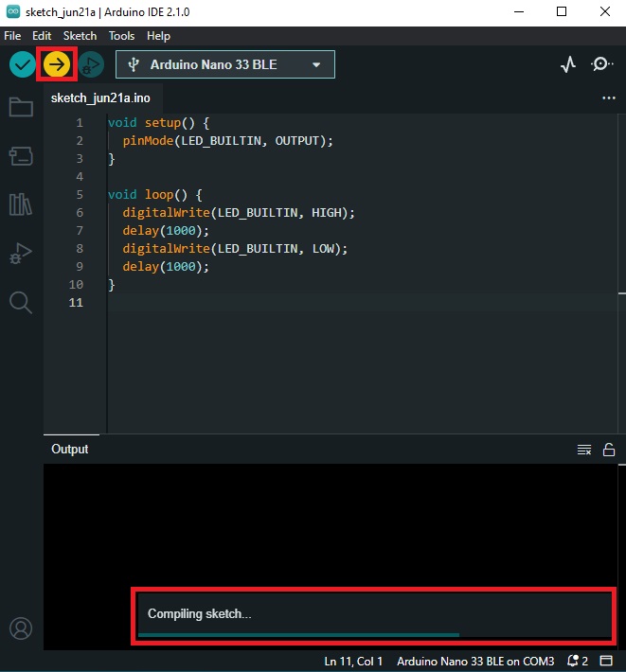Open the account profile icon
Viewport: 626px width, 672px height.
pos(21,628)
